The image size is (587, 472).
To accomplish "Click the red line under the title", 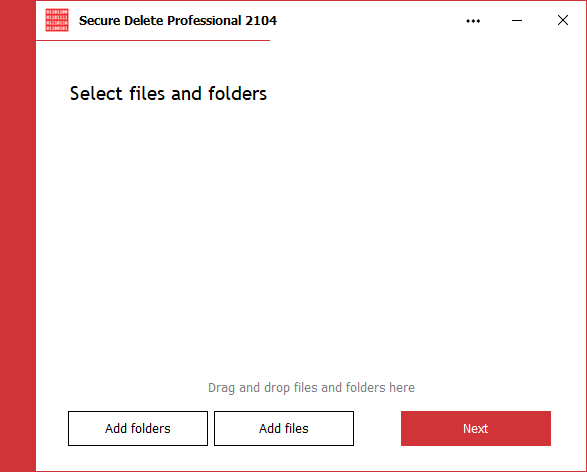I will [x=153, y=40].
